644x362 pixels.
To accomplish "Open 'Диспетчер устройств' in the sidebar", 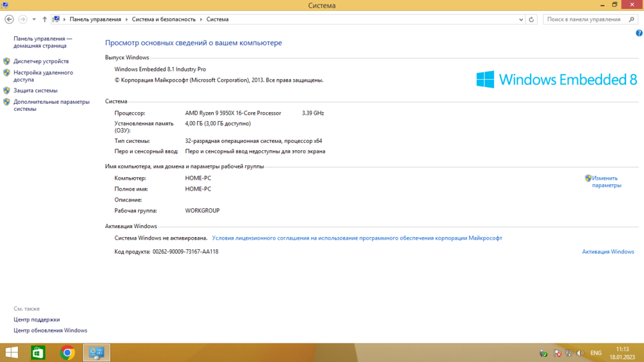I will coord(41,61).
